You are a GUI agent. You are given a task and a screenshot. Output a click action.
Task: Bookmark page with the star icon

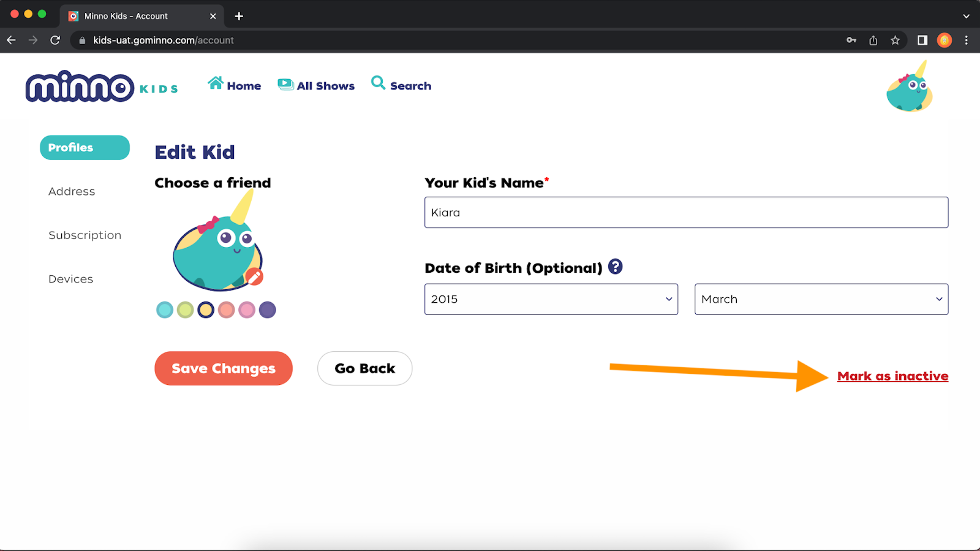tap(895, 40)
